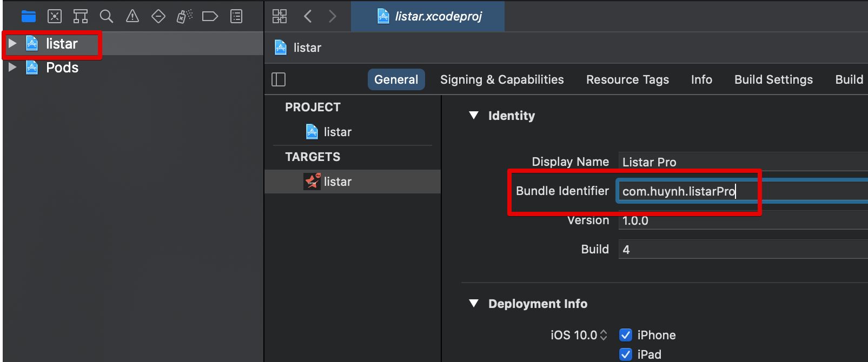Show the Symbol navigator
868x362 pixels.
click(81, 17)
